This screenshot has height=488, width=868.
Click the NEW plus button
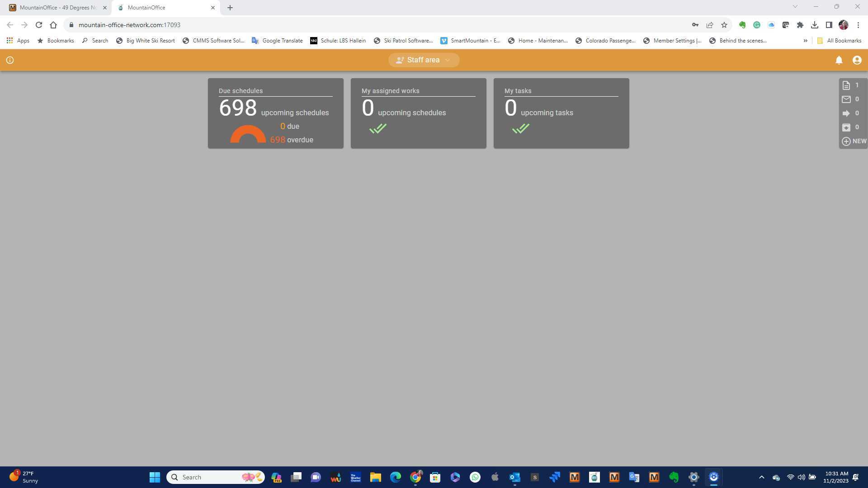point(854,141)
